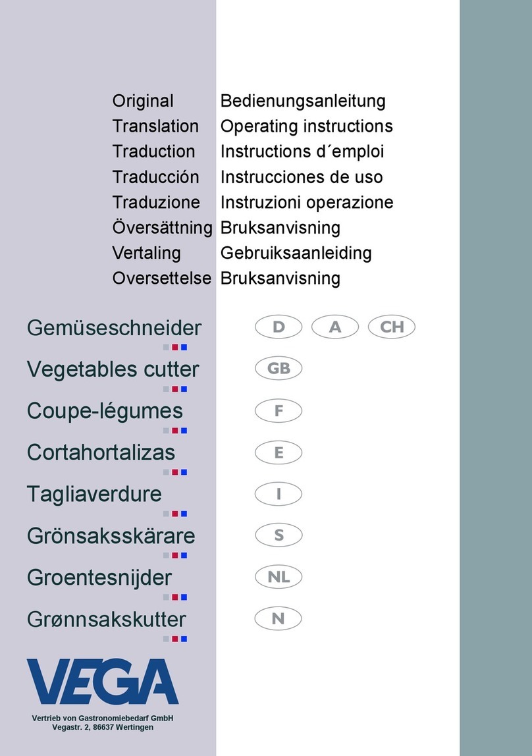Pick the S language oval badge
This screenshot has height=756, width=532.
click(279, 535)
